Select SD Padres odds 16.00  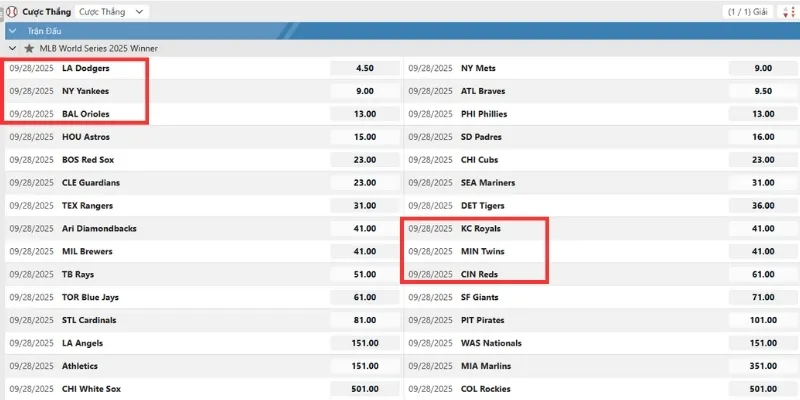763,137
